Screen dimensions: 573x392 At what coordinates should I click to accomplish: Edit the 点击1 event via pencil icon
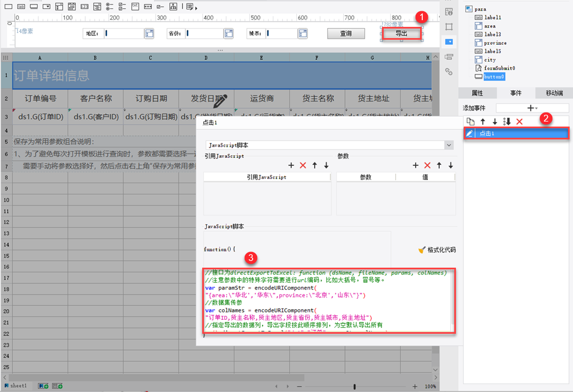(469, 133)
